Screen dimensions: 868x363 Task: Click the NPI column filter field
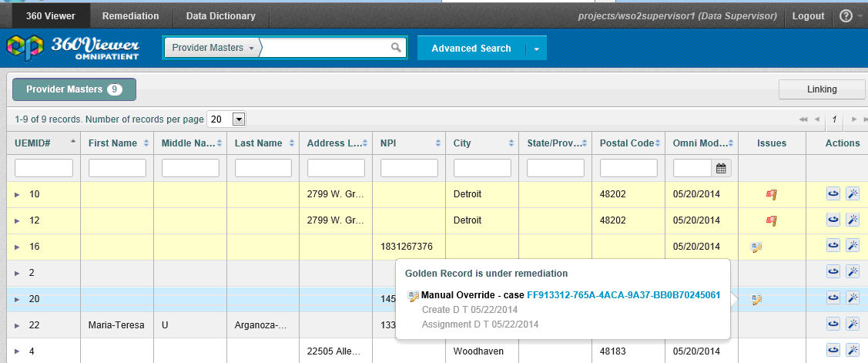click(x=409, y=168)
